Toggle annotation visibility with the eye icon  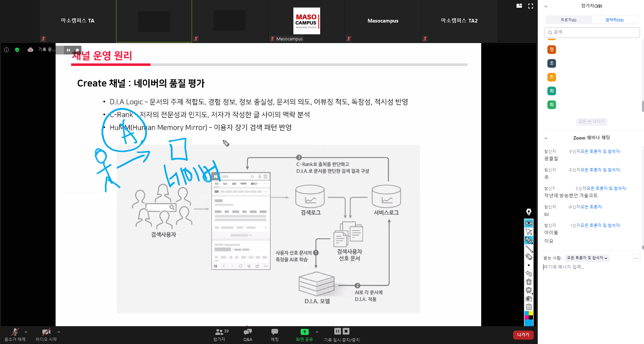[x=529, y=223]
